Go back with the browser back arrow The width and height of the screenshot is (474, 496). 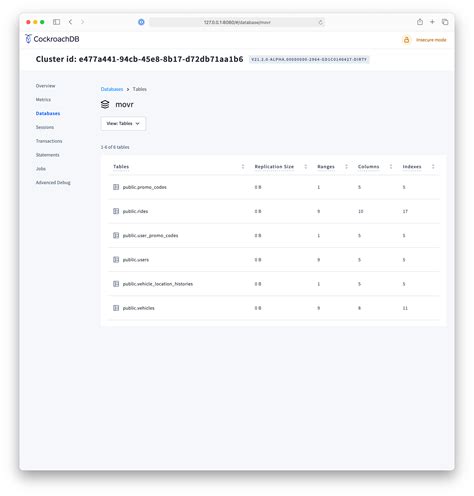(x=70, y=22)
